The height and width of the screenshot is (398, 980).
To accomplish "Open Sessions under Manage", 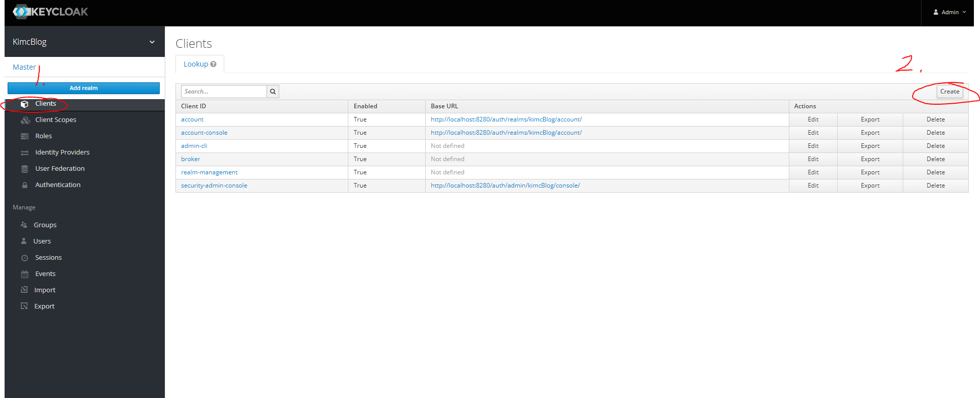I will point(48,258).
